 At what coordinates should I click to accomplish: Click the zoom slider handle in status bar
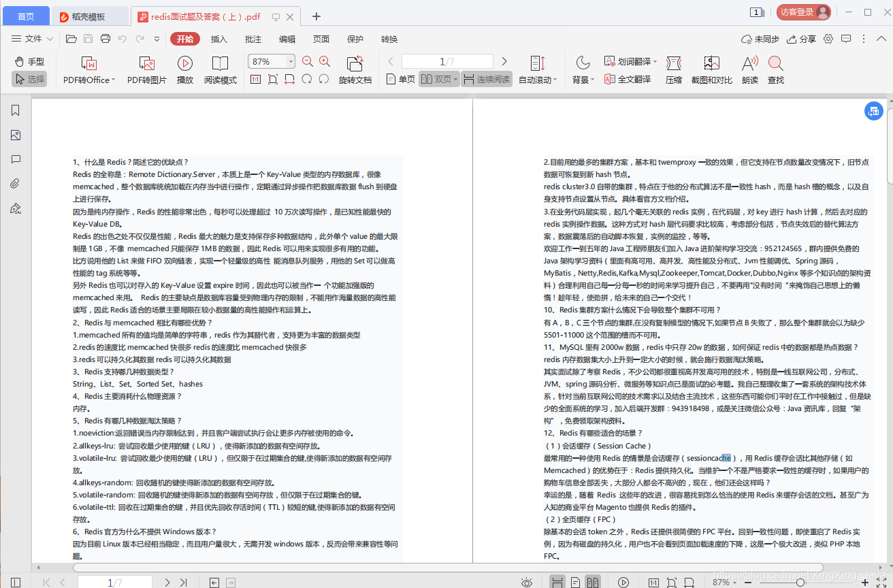800,583
